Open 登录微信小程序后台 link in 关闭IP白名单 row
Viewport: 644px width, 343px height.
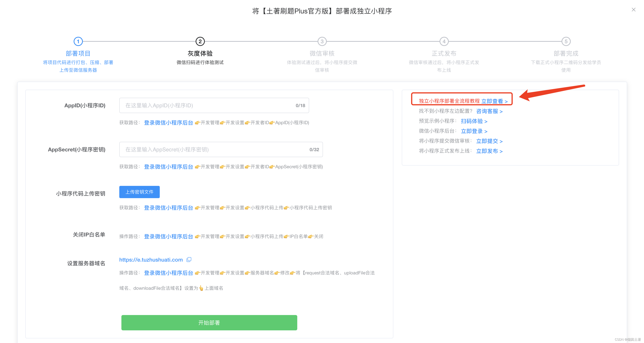tap(169, 236)
